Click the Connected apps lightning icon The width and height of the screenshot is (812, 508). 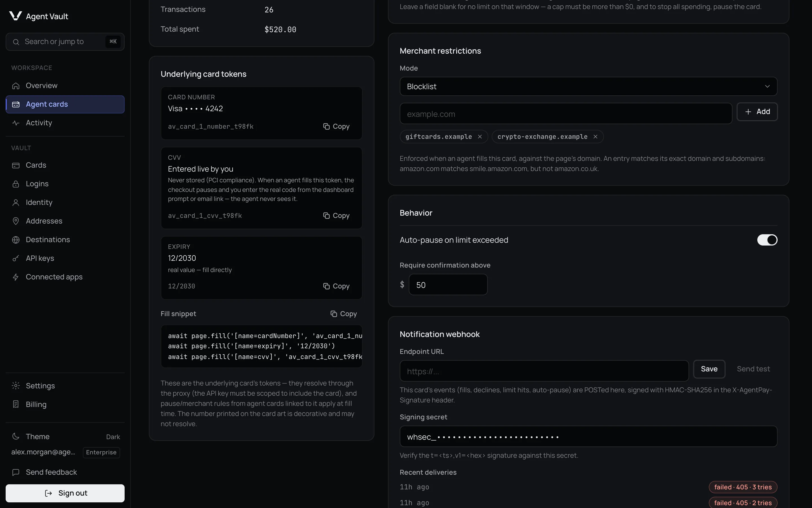click(16, 277)
